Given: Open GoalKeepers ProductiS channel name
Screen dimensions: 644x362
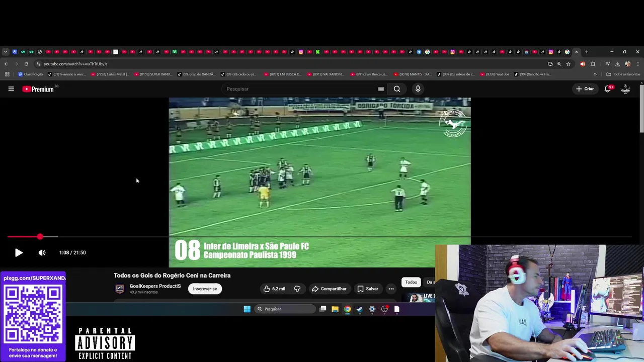Looking at the screenshot, I should pyautogui.click(x=155, y=286).
